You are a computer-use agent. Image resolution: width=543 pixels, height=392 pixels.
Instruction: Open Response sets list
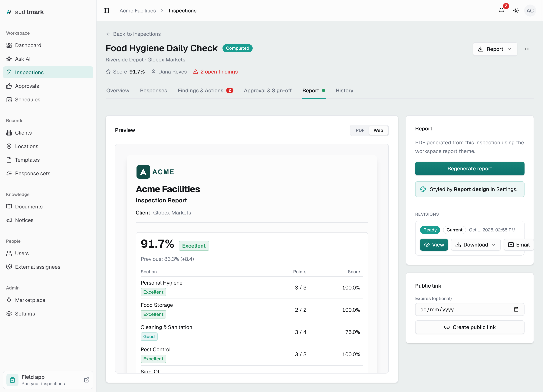(x=48, y=173)
